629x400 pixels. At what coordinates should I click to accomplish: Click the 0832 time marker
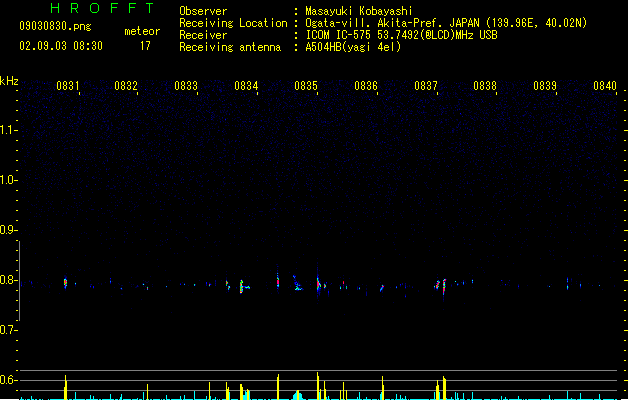pos(126,86)
